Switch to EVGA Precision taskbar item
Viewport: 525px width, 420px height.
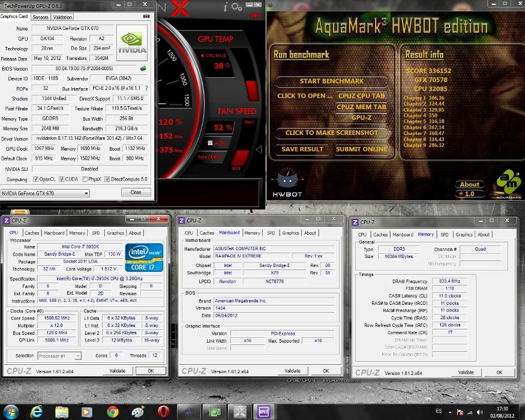click(240, 412)
